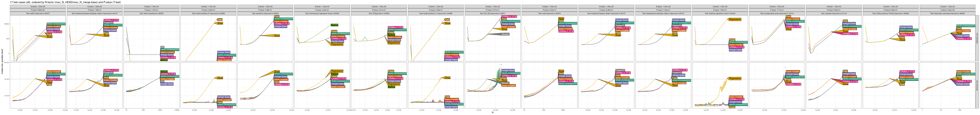Click the 'Regression' label in the shallow kilobytes panel

pos(735,19)
